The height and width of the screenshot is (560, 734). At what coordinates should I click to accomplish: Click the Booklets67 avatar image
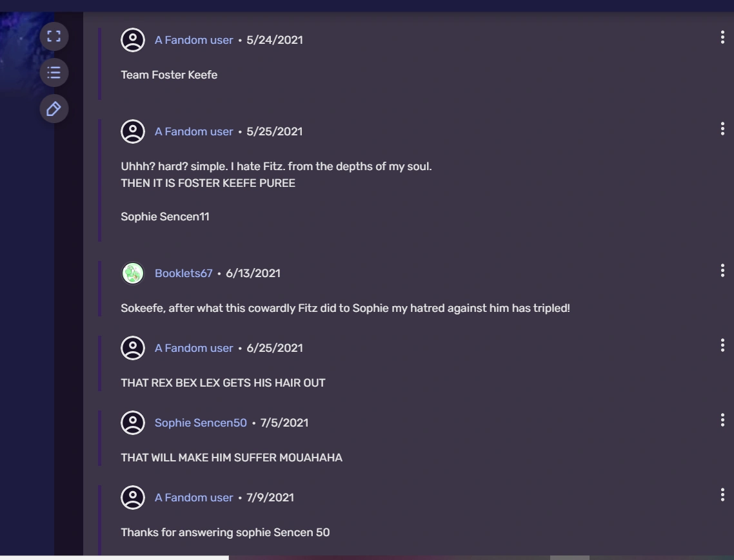(x=133, y=273)
